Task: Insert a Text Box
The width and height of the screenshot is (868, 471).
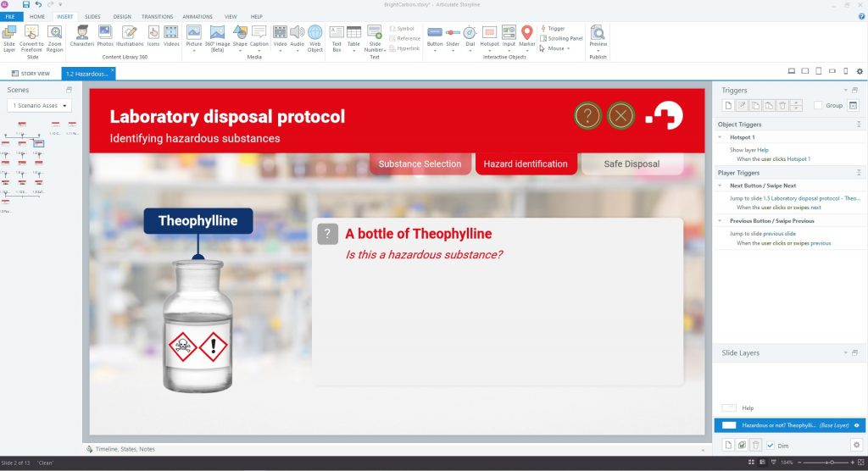Action: click(337, 38)
